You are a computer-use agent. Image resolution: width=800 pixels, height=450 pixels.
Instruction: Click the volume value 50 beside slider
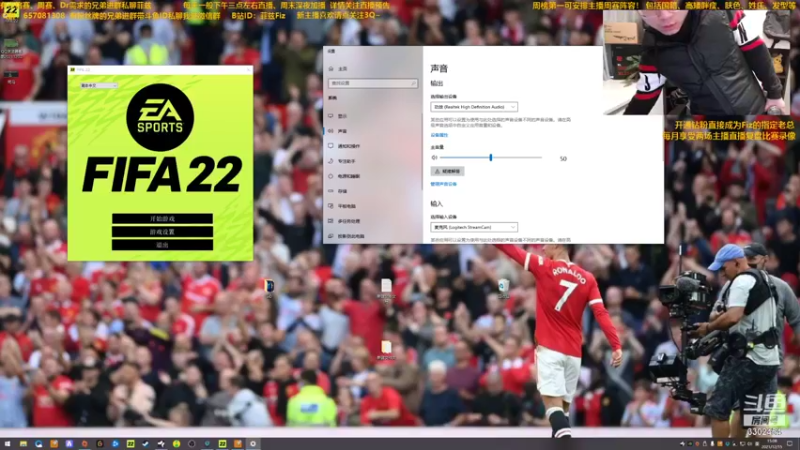(563, 159)
